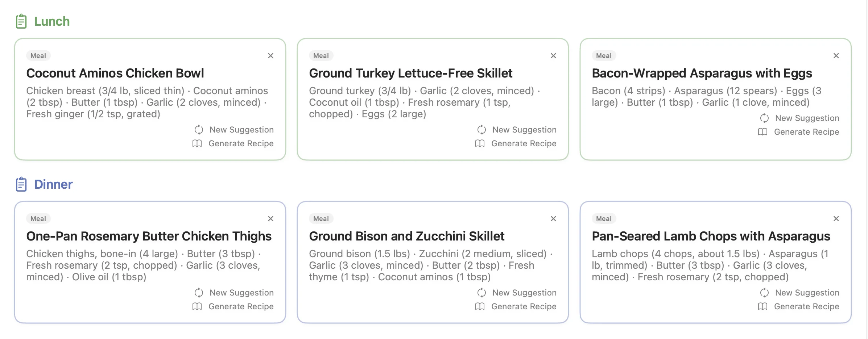Dismiss the Ground Bison and Zucchini Skillet card
Screen dimensions: 868x339
[553, 218]
